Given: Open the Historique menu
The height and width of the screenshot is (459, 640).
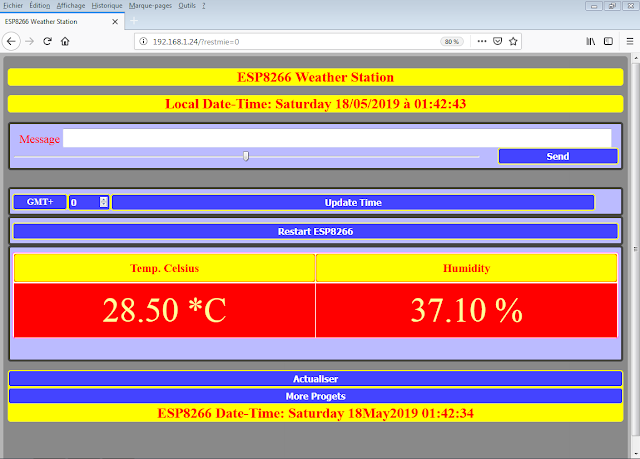Looking at the screenshot, I should pos(107,6).
